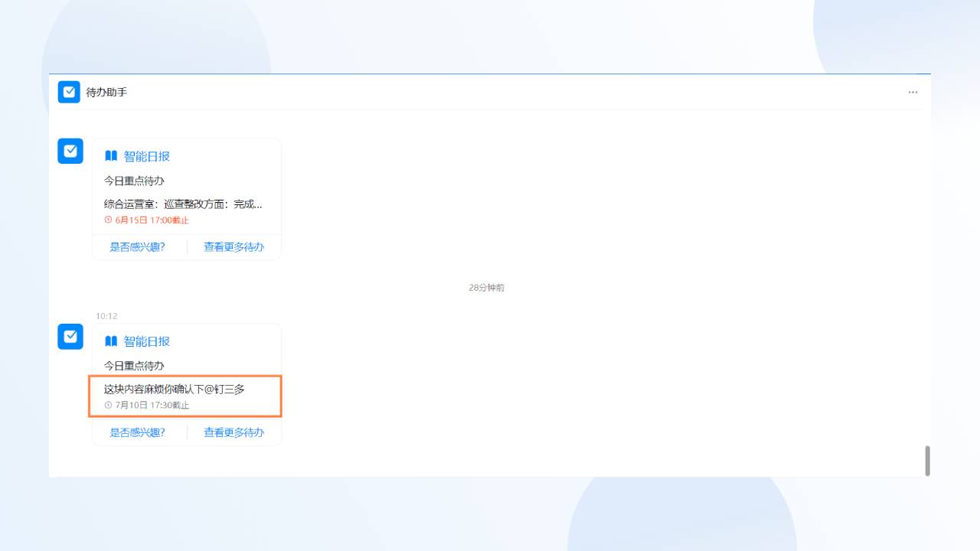Click the 28分钟前 time divider
This screenshot has height=551, width=980.
coord(486,288)
